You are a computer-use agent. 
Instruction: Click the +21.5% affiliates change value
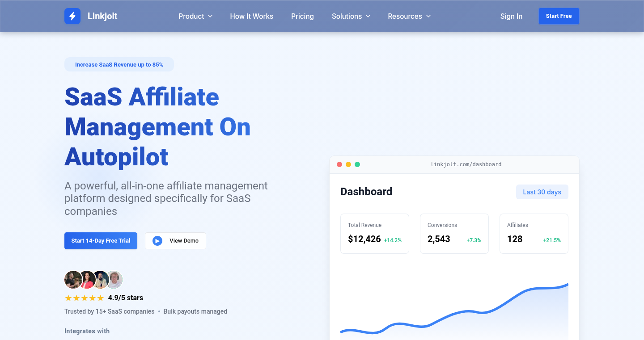pyautogui.click(x=552, y=240)
